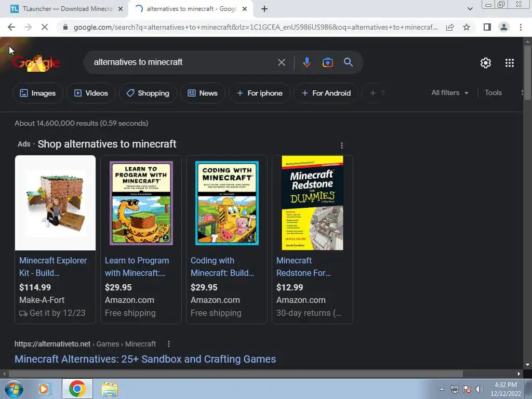Expand the All filters dropdown
Viewport: 532px width, 399px height.
click(x=449, y=92)
